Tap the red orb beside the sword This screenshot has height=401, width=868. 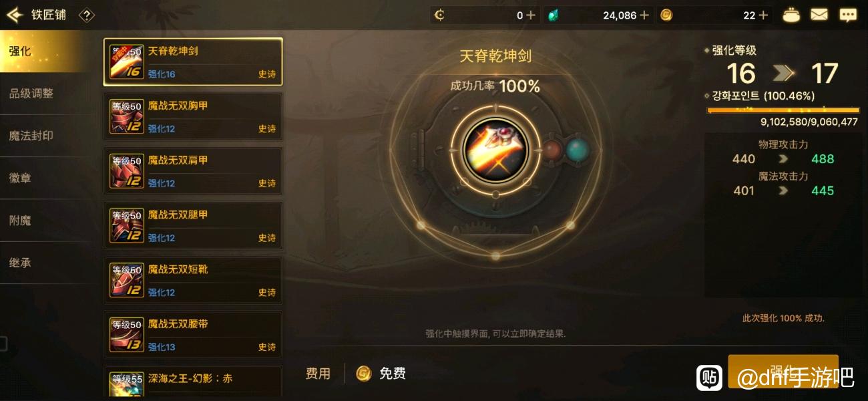(x=552, y=150)
